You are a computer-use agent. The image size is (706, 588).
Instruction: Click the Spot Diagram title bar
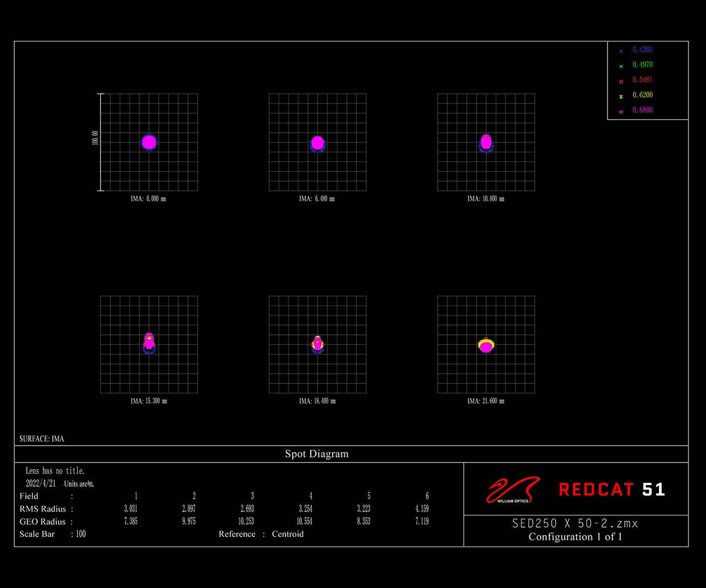(317, 454)
